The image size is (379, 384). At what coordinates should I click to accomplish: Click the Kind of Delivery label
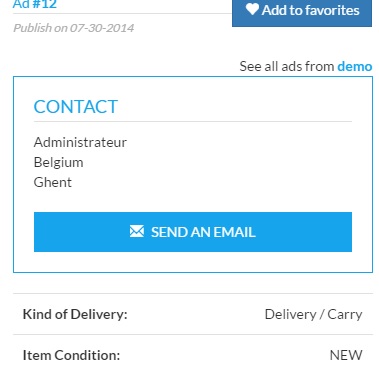(x=75, y=314)
